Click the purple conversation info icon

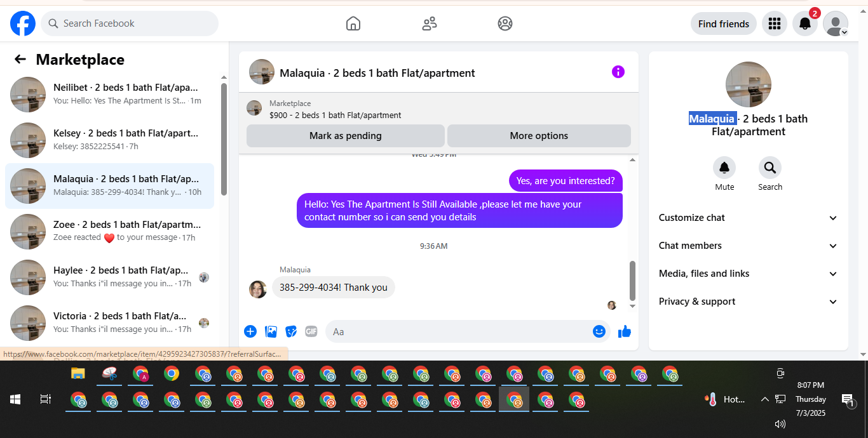(618, 72)
